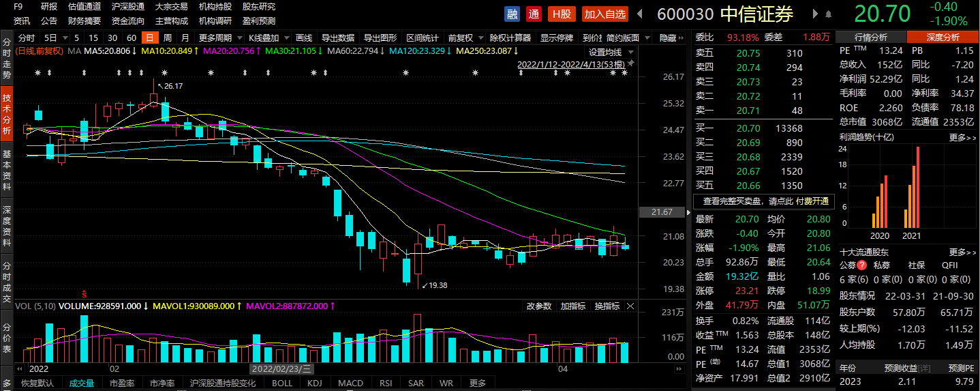Screen dimensions: 980x391
Task: Click 加指标 in volume panel
Action: (573, 306)
